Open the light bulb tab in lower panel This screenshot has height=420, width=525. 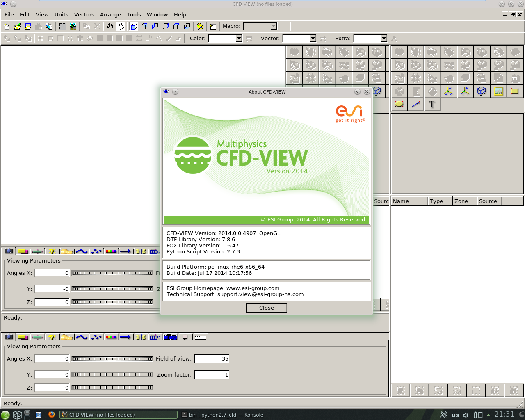tap(52, 337)
